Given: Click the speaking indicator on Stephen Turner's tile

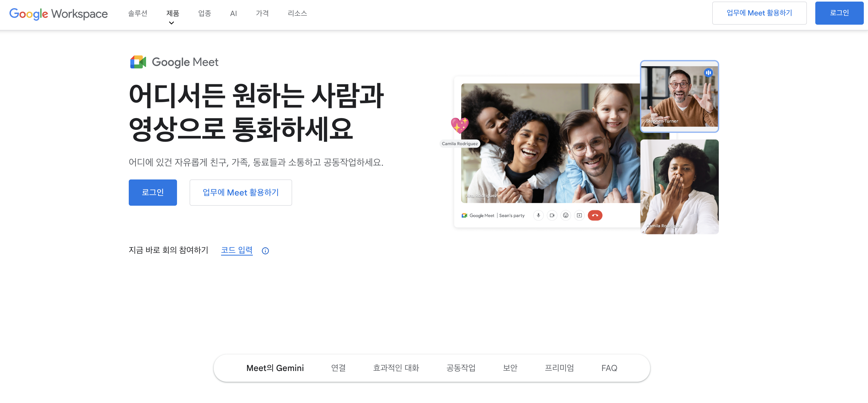Looking at the screenshot, I should click(708, 72).
